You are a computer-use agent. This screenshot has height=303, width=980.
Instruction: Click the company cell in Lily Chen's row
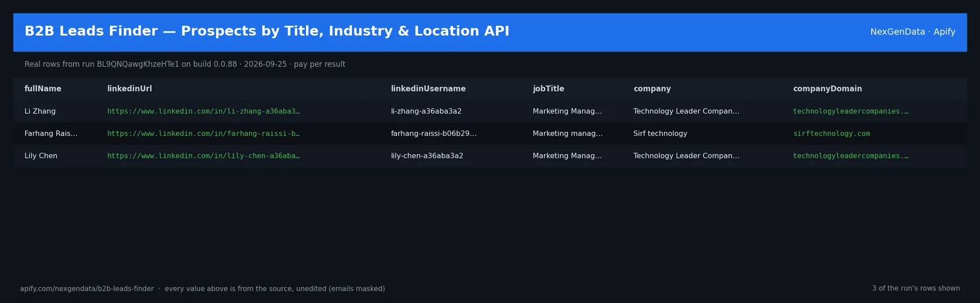coord(686,156)
